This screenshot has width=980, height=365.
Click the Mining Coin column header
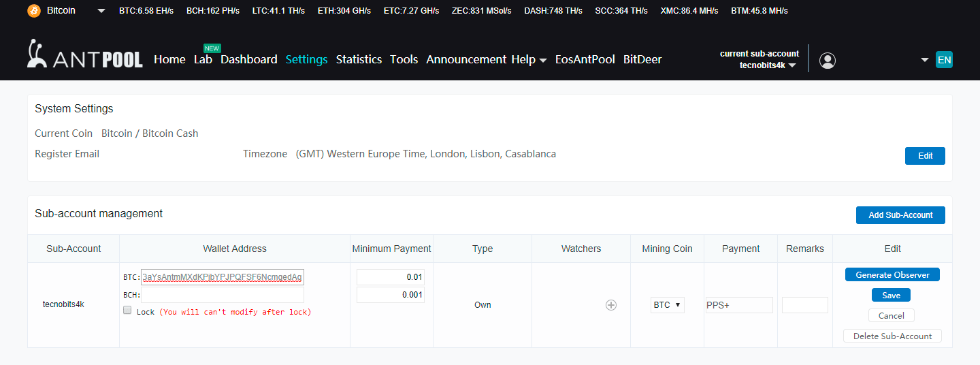coord(667,249)
